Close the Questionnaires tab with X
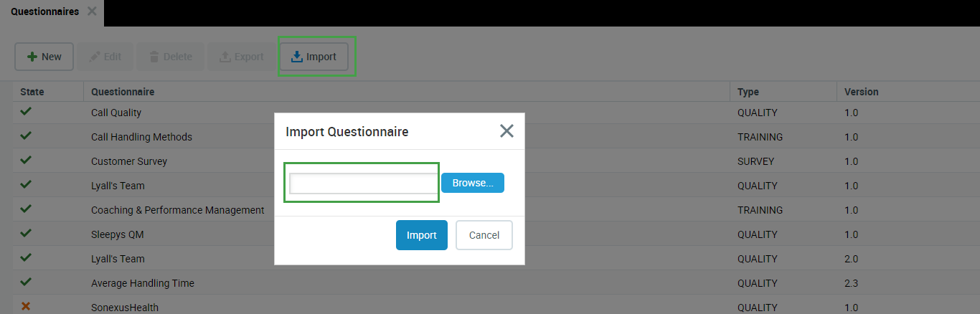Screen dimensions: 980x314 (x=92, y=11)
